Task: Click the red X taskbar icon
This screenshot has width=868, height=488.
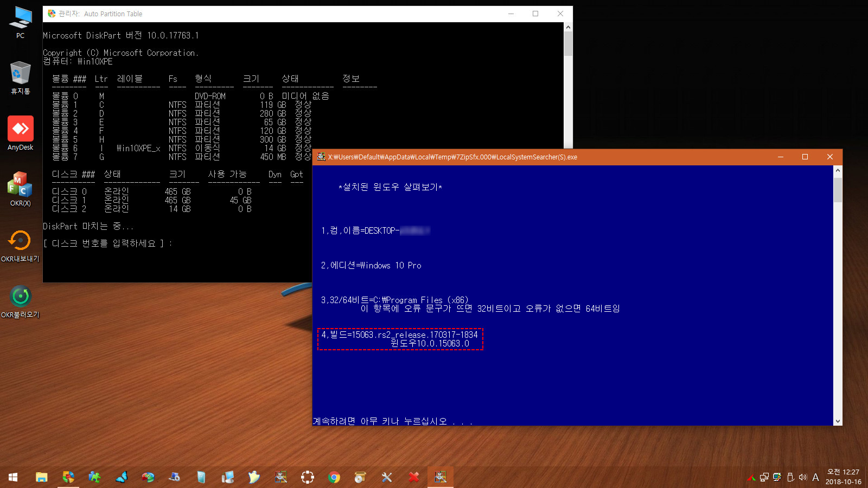Action: (x=413, y=477)
